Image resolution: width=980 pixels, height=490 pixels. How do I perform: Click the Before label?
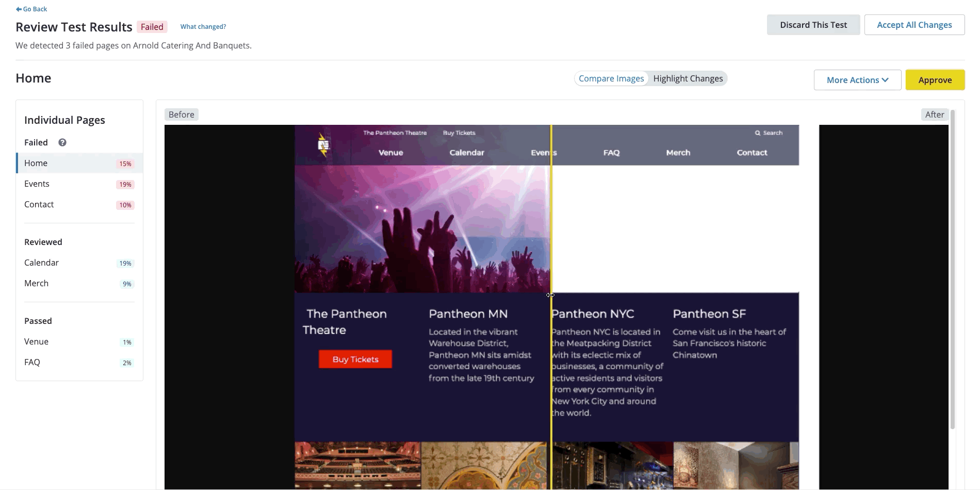(x=182, y=115)
